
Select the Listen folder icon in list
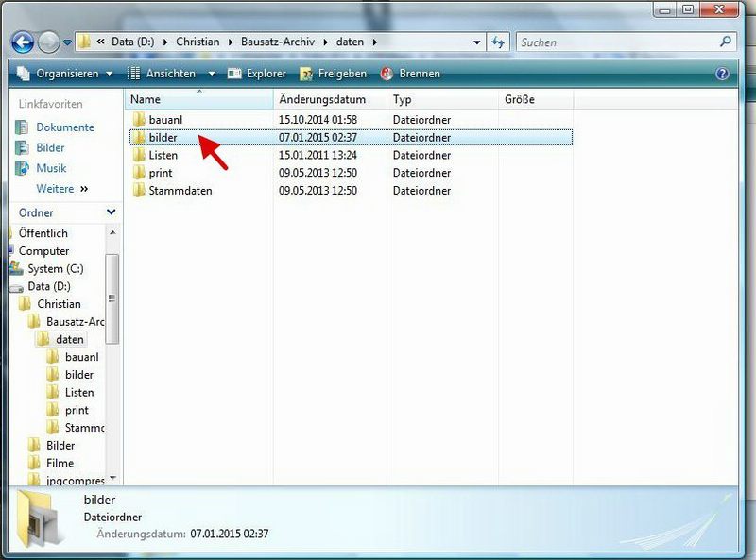[139, 155]
